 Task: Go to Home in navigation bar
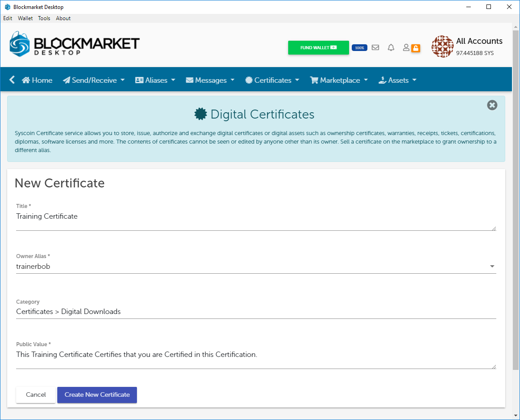[x=37, y=80]
